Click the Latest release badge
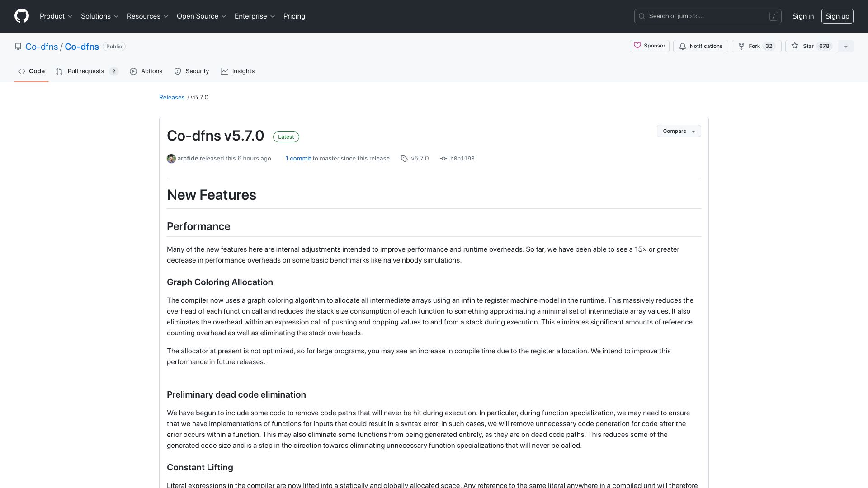Viewport: 868px width, 488px height. [286, 137]
